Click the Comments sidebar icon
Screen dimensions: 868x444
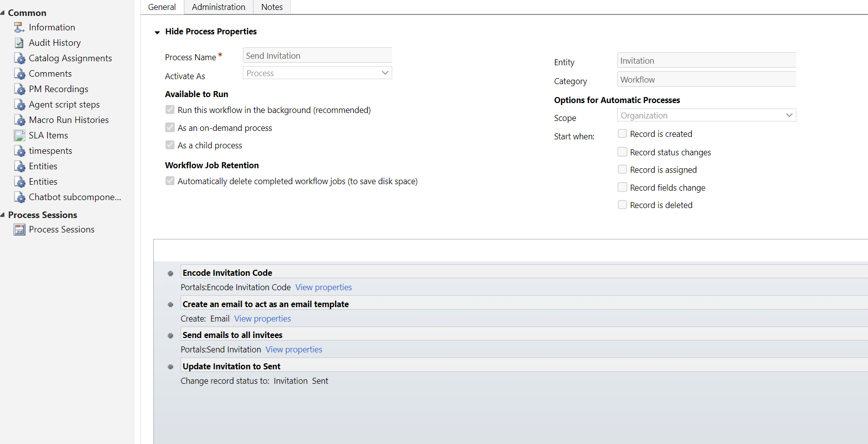coord(19,74)
